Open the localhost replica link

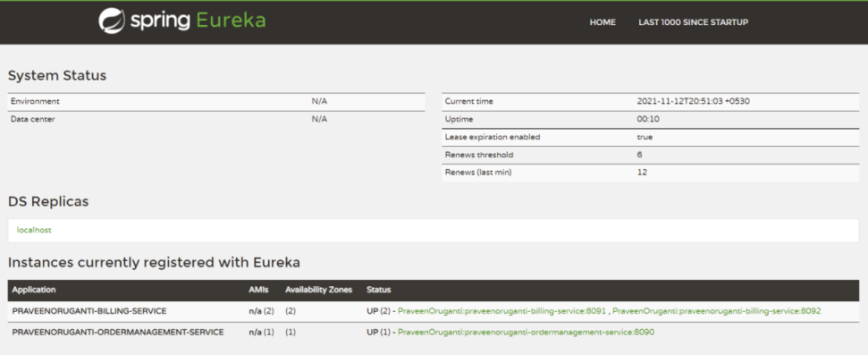pos(34,230)
